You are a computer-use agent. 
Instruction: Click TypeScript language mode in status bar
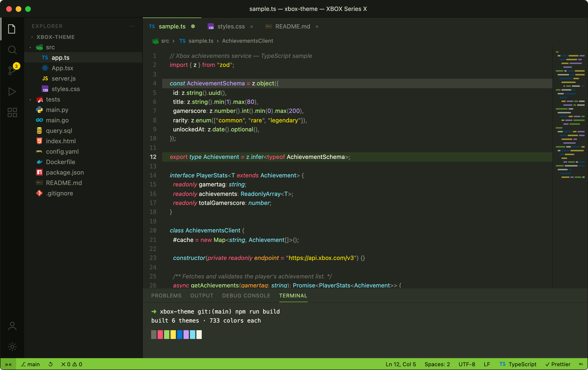(518, 364)
